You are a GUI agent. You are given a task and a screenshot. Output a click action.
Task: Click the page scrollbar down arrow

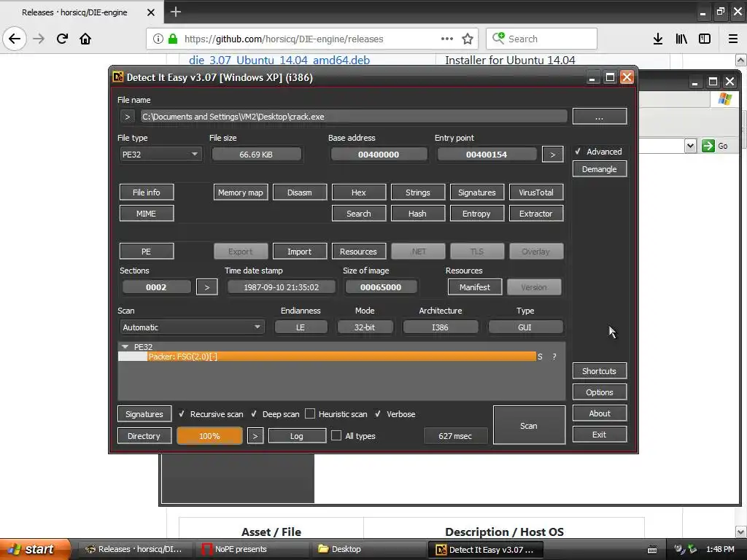tap(741, 532)
